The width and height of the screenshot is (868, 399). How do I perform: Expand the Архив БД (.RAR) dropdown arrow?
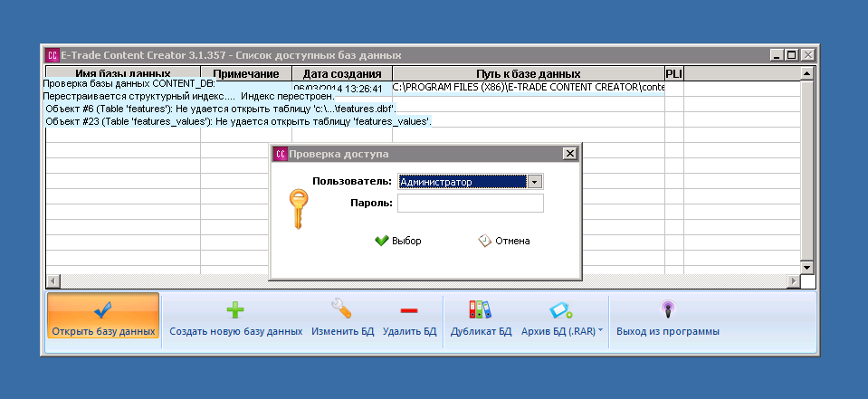tap(600, 331)
